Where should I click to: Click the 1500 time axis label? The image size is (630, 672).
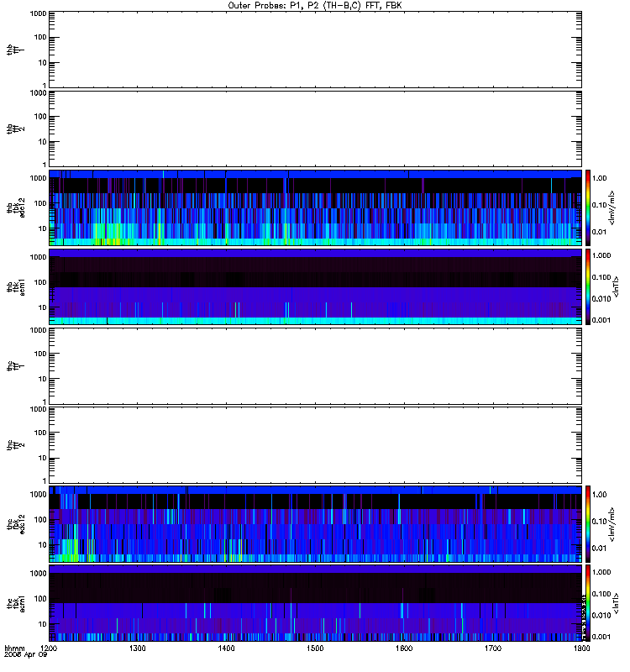[315, 648]
